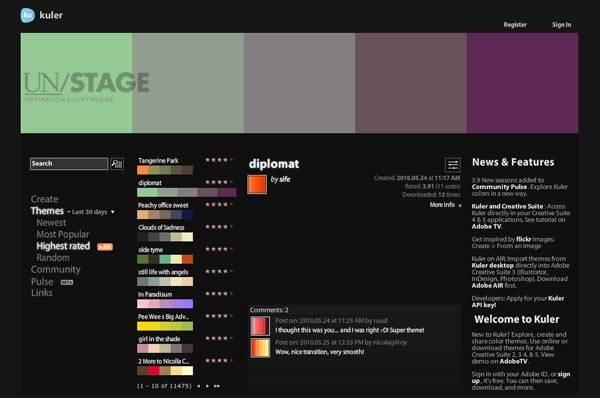Open sife's orange avatar thumbnail
This screenshot has width=600, height=398.
(257, 184)
